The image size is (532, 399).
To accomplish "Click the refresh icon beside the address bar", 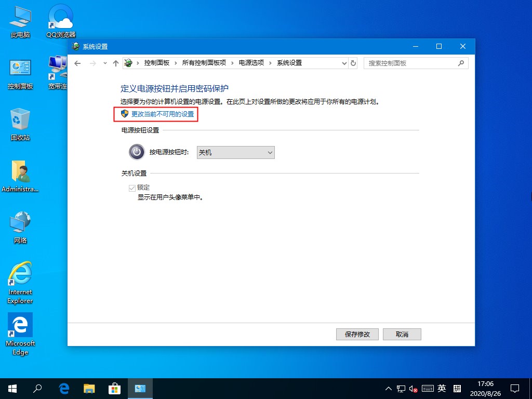I will [x=353, y=63].
